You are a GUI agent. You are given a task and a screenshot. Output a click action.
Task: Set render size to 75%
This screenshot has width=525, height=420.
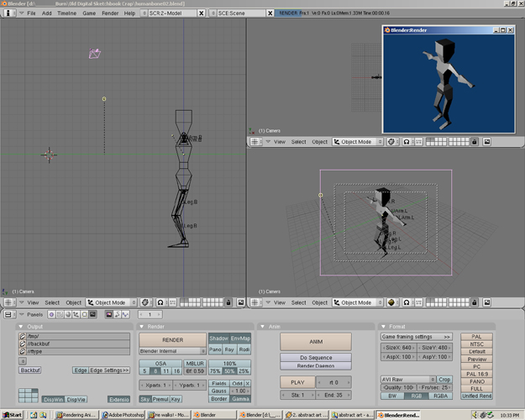pyautogui.click(x=215, y=371)
